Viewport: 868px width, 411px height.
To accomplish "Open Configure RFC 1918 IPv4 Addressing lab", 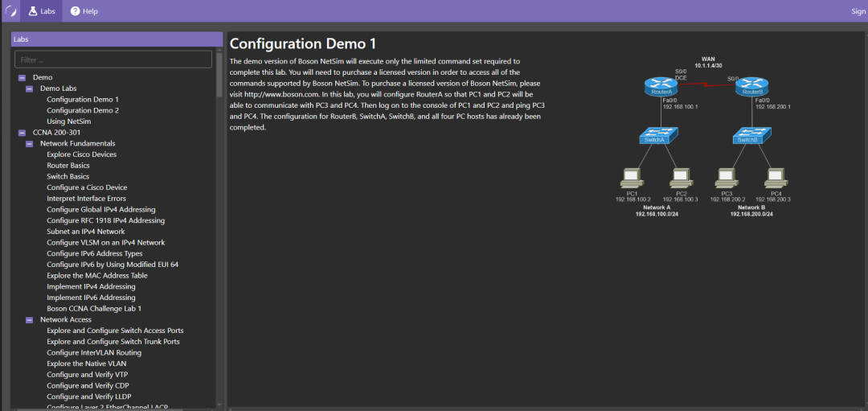I will tap(106, 220).
